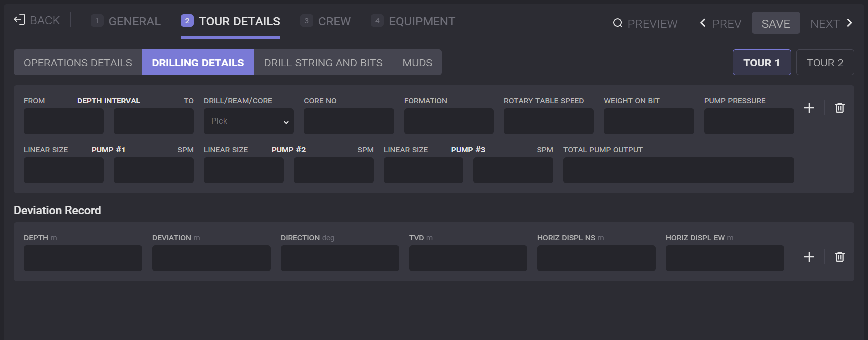Add a new deviation record row

[x=809, y=257]
